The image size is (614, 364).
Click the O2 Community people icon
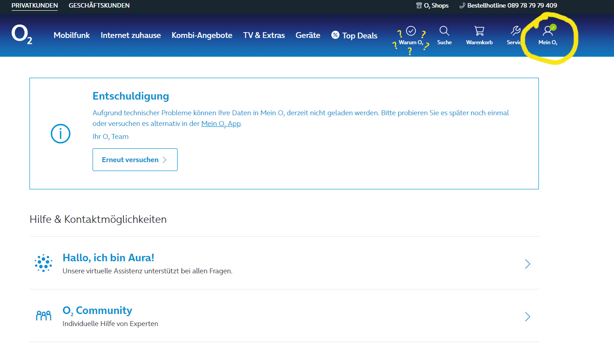43,316
